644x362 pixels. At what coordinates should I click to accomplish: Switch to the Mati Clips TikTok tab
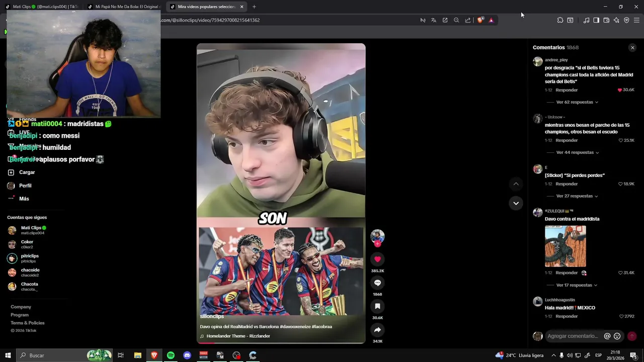tap(43, 7)
